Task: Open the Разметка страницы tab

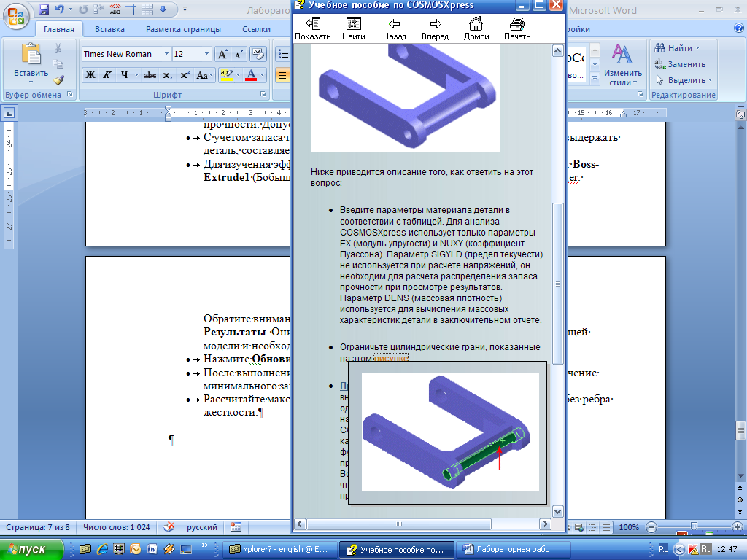Action: [183, 29]
